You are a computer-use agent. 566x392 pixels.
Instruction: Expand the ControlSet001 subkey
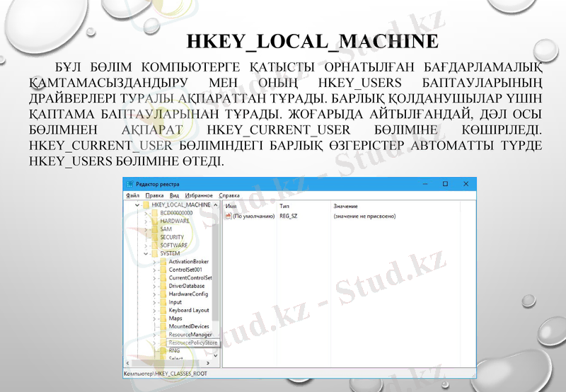(x=154, y=270)
